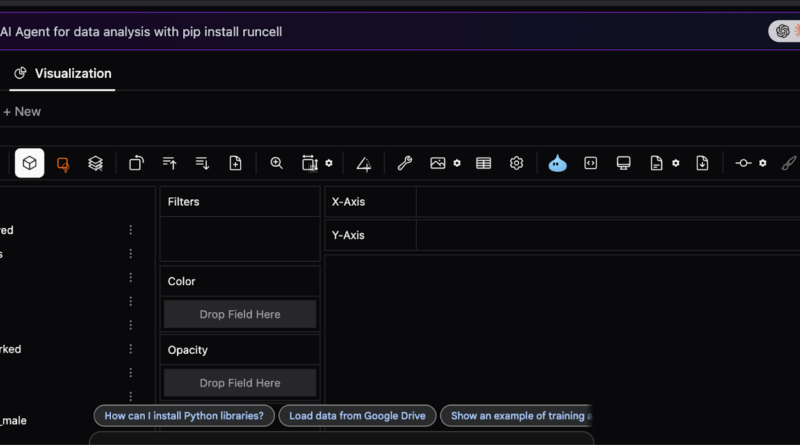Click the monitor display icon
Image resolution: width=800 pixels, height=445 pixels.
623,163
